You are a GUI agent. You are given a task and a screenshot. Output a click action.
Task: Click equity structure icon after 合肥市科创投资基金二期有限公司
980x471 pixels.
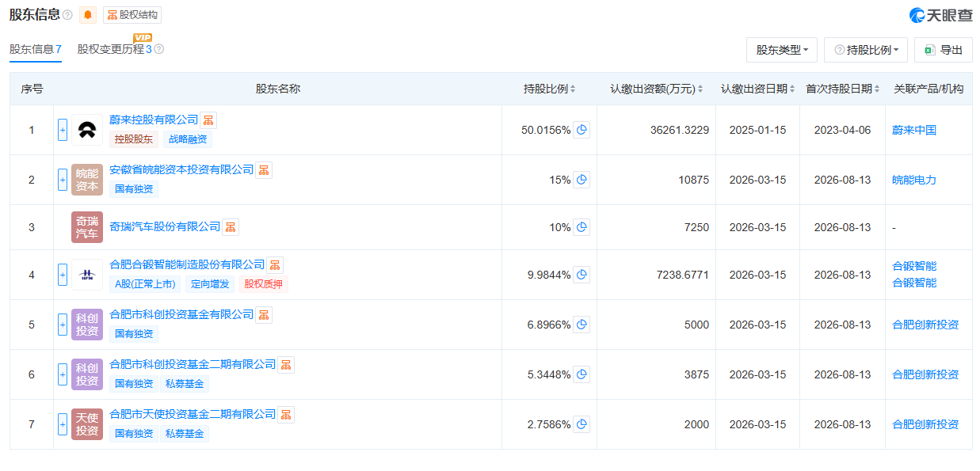286,365
